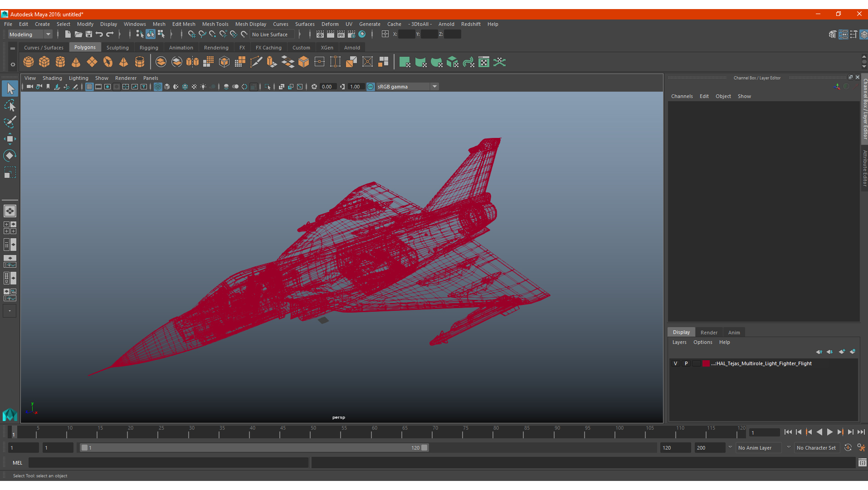Expand the Attribute Editor side tab
The width and height of the screenshot is (868, 490).
[865, 168]
